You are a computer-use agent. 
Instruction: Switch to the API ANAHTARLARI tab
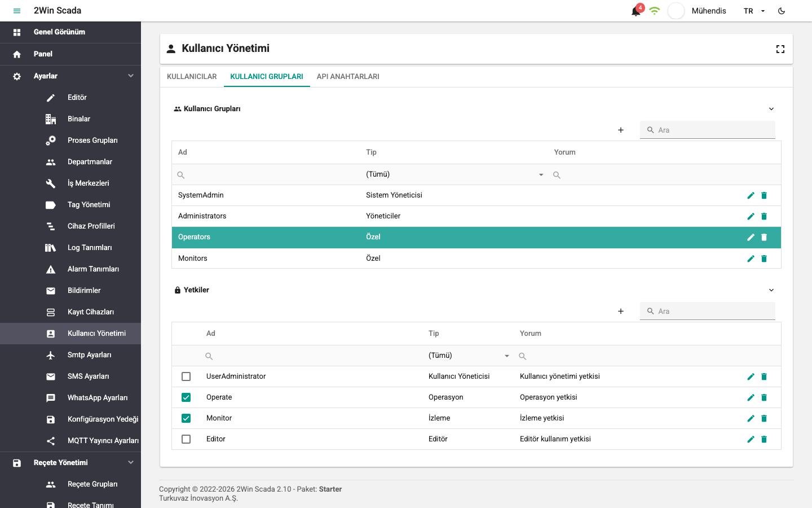(x=348, y=77)
